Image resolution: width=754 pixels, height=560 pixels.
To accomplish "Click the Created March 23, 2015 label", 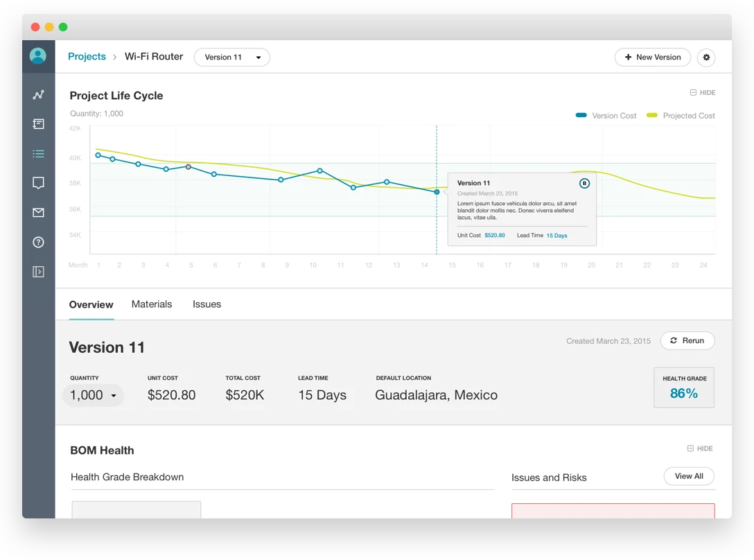I will click(x=608, y=341).
